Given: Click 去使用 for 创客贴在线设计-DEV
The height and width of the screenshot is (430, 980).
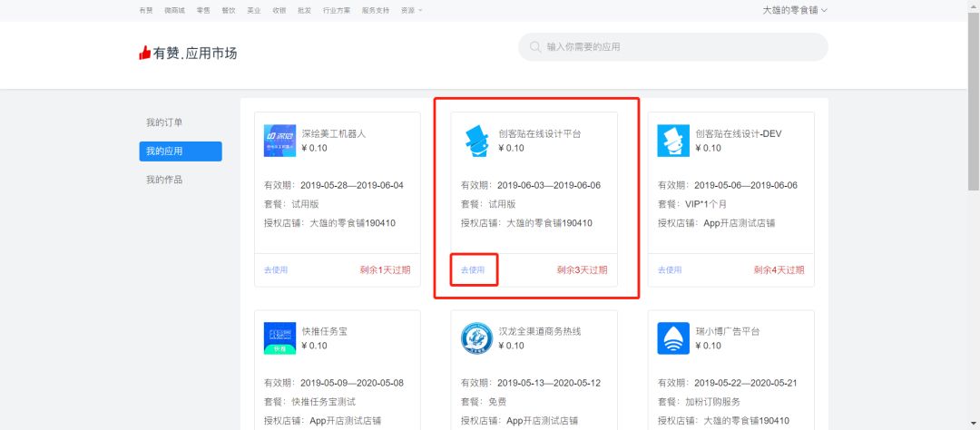Looking at the screenshot, I should tap(670, 270).
